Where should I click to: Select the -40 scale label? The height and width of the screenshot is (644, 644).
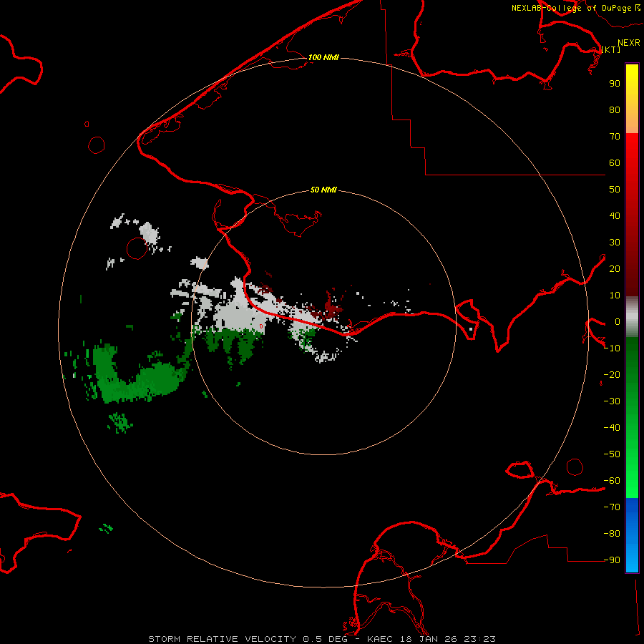coord(612,428)
